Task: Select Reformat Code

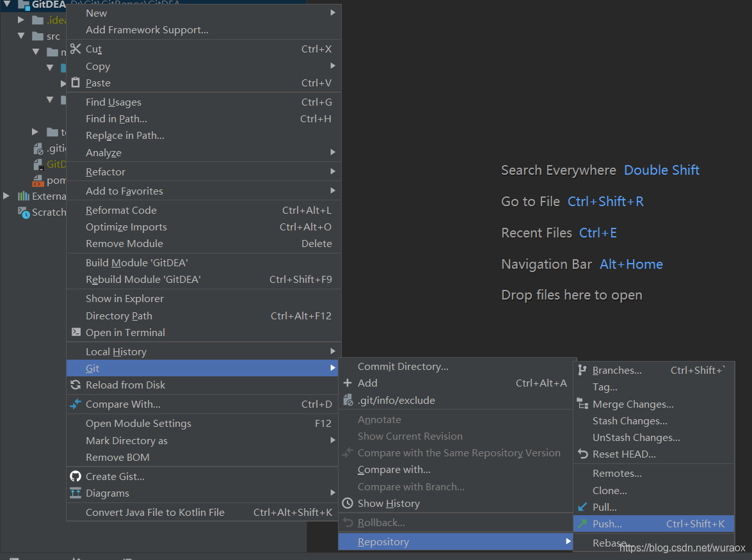Action: pyautogui.click(x=204, y=210)
